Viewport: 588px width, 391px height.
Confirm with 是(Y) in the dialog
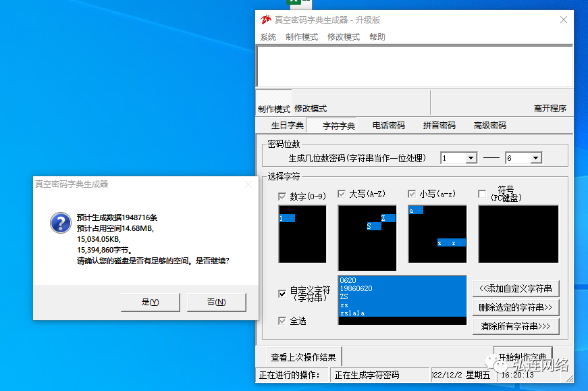pos(151,302)
